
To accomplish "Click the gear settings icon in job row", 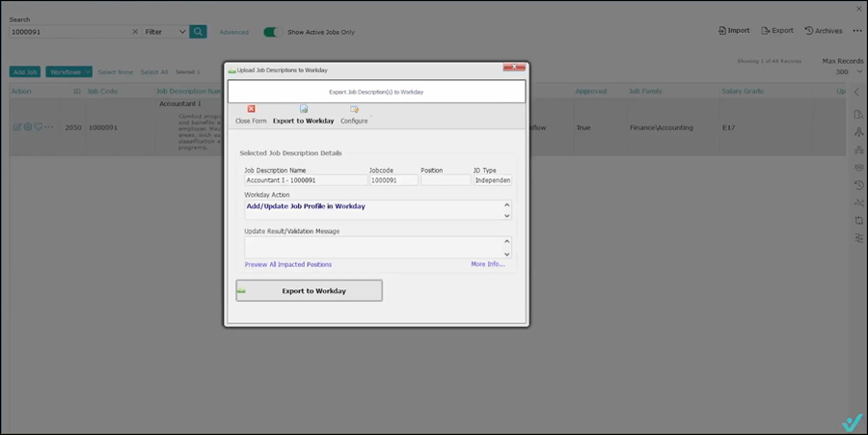I will pyautogui.click(x=28, y=127).
